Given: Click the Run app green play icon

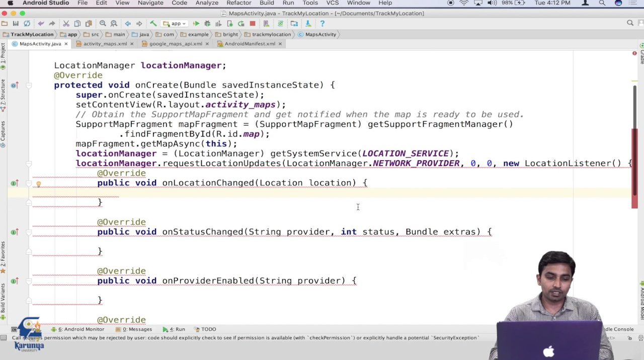Looking at the screenshot, I should click(196, 24).
